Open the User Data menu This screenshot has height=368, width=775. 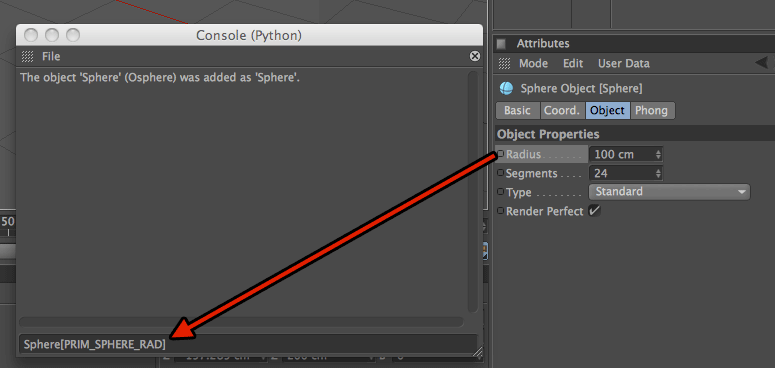click(x=624, y=63)
